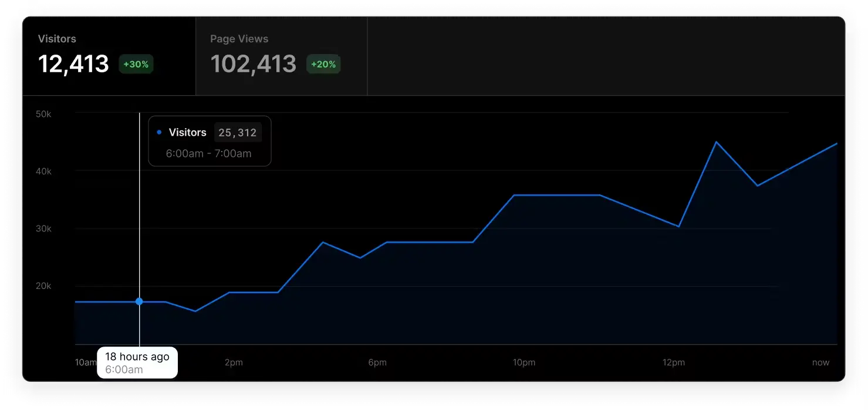Viewport: 868px width, 410px height.
Task: Click the blue legend dot beside Visitors
Action: 159,133
